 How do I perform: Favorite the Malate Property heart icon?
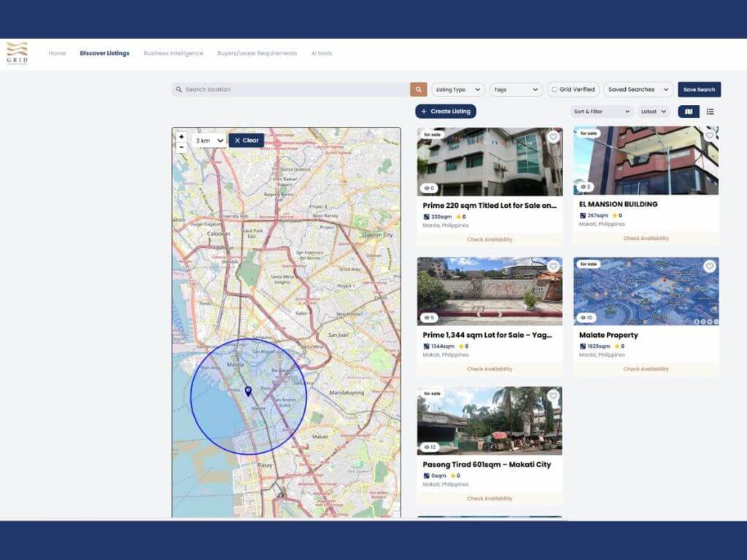(709, 266)
